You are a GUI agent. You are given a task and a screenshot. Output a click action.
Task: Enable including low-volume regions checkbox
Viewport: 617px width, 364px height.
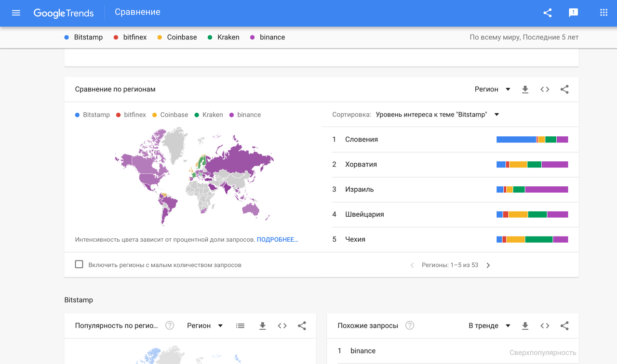[x=79, y=264]
